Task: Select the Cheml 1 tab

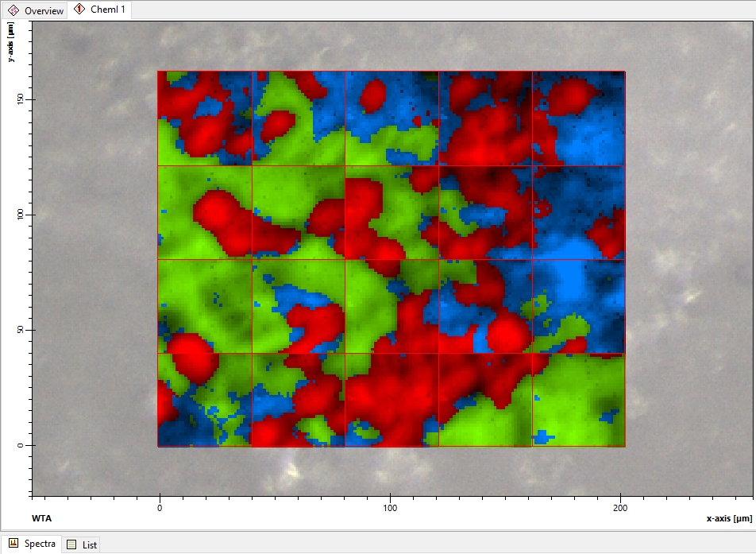Action: coord(99,10)
